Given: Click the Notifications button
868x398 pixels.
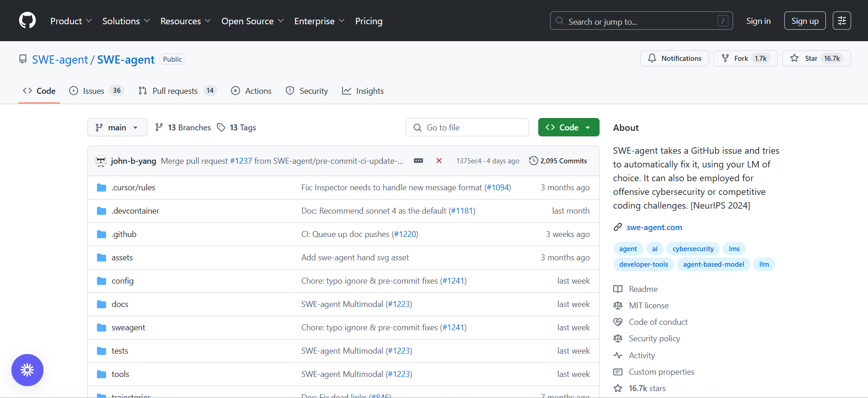Looking at the screenshot, I should (675, 58).
